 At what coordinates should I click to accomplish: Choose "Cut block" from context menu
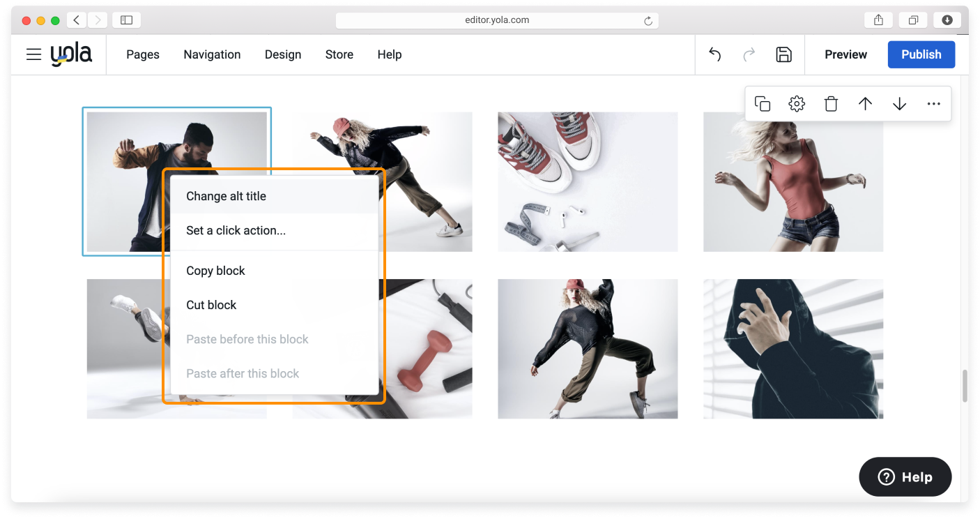211,305
